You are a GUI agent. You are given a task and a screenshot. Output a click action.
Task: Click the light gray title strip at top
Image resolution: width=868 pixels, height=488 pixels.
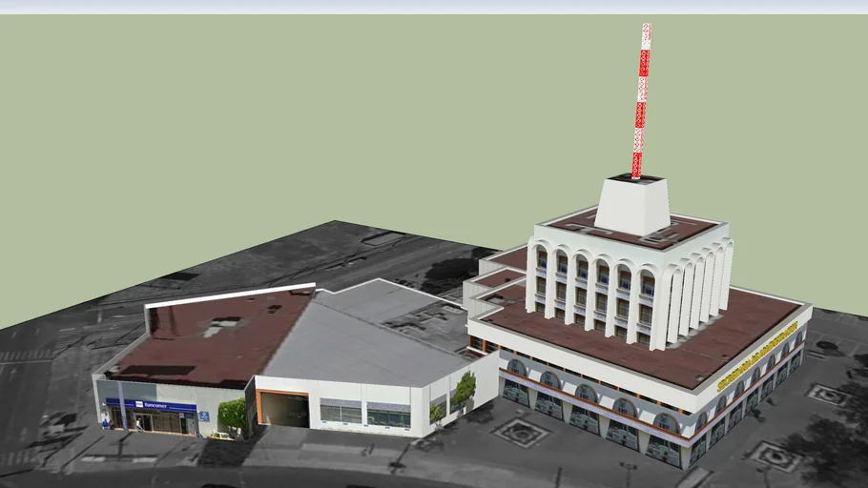click(x=434, y=7)
